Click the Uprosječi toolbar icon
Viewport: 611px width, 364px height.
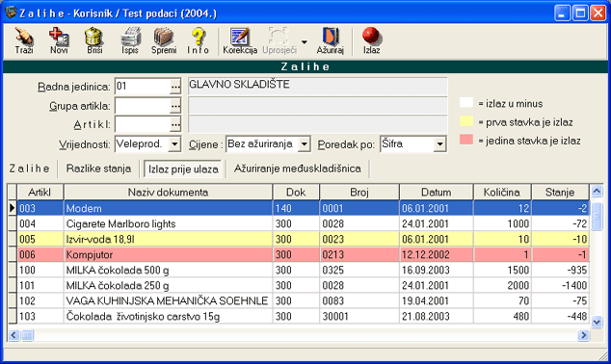coord(279,40)
